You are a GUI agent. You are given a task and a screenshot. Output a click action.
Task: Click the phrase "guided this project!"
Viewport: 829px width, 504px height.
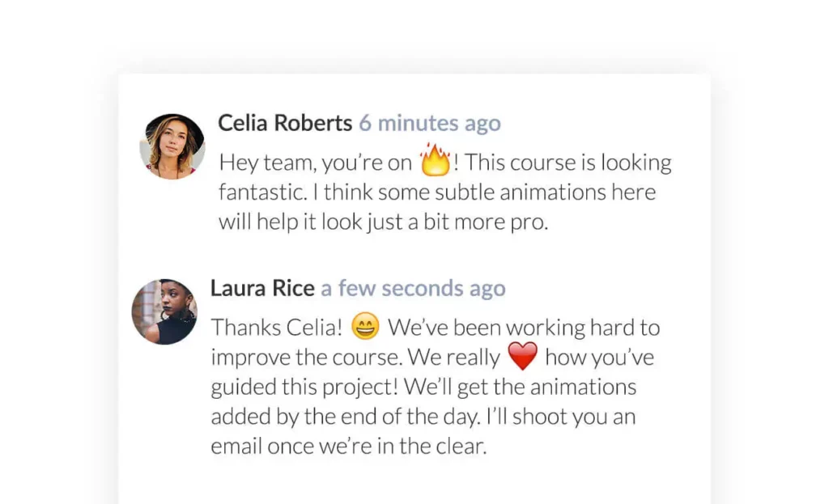(304, 387)
